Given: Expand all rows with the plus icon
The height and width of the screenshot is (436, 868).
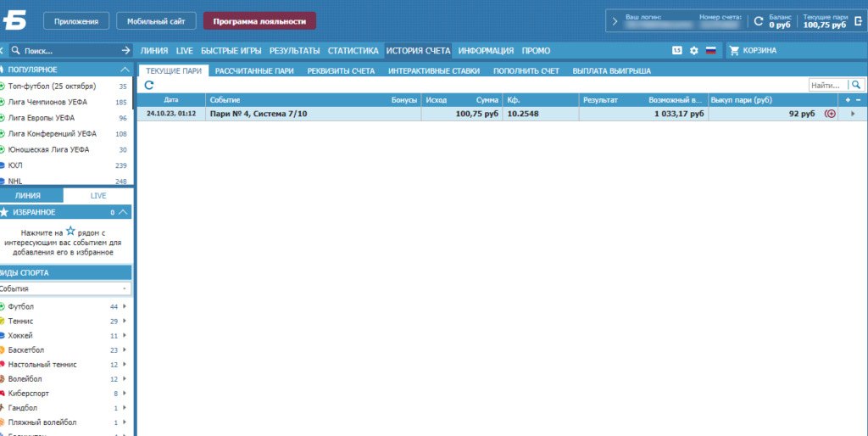Looking at the screenshot, I should point(848,100).
